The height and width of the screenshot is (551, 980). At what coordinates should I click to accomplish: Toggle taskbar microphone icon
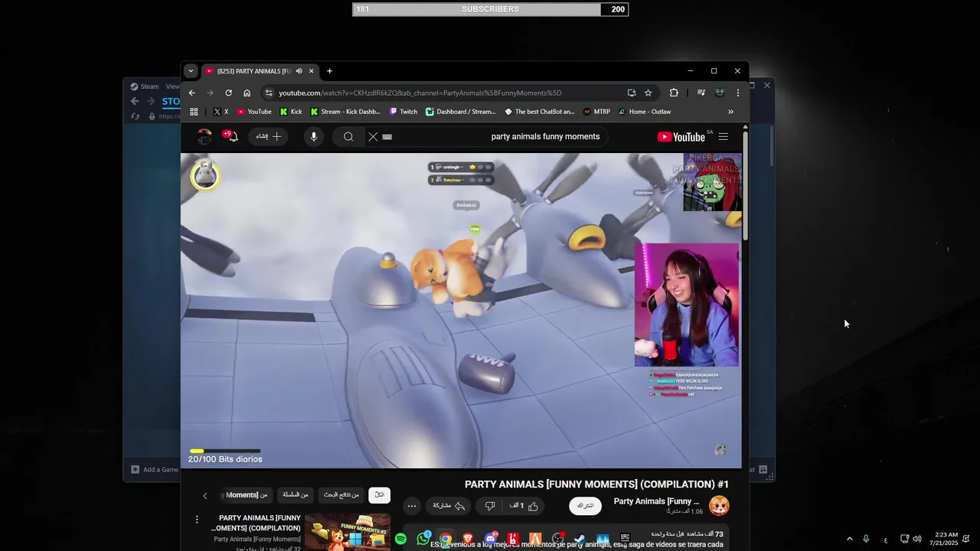click(x=866, y=540)
